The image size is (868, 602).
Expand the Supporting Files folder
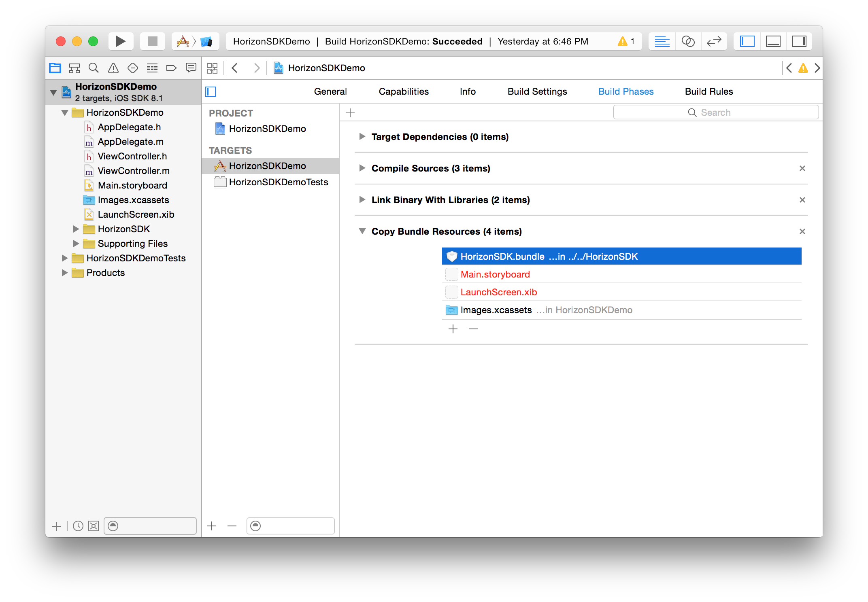coord(76,244)
